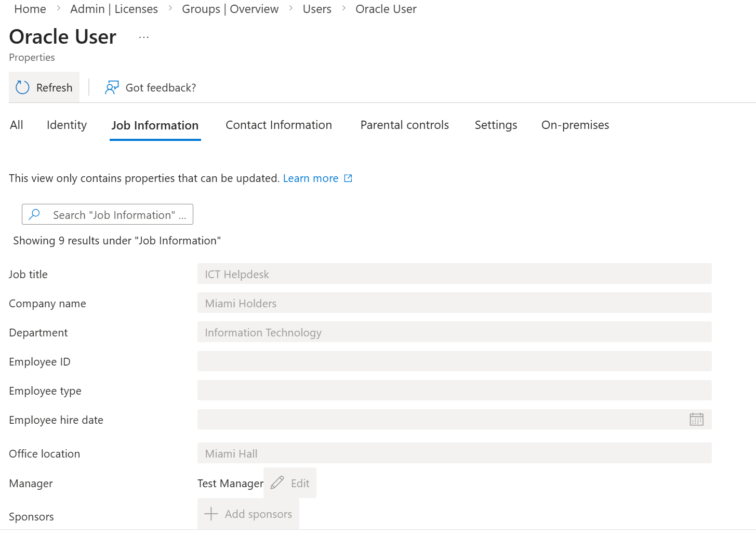Viewport: 756px width, 534px height.
Task: Open the Learn more link
Action: point(311,178)
